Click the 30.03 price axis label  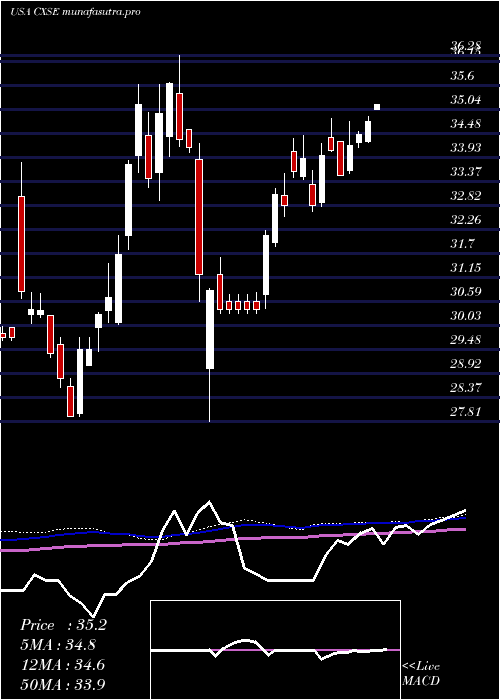coord(466,316)
